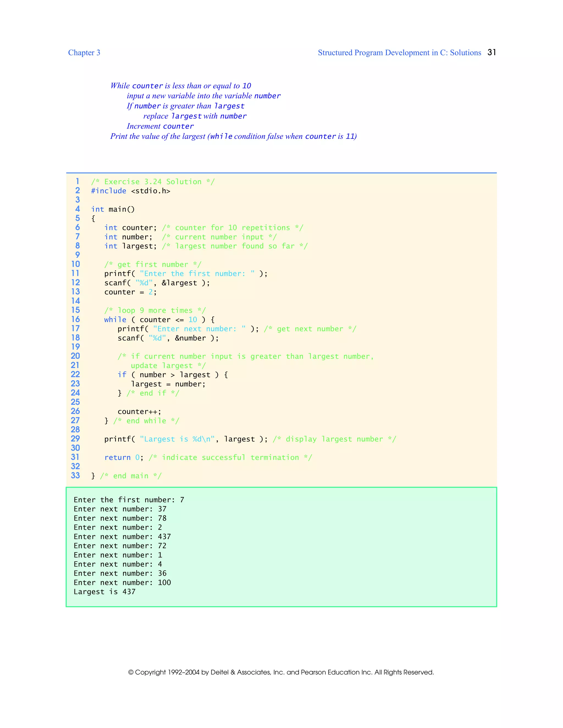Click the "While counter is less than" pseudocode line
Screen dimensions: 563x728
pos(180,86)
